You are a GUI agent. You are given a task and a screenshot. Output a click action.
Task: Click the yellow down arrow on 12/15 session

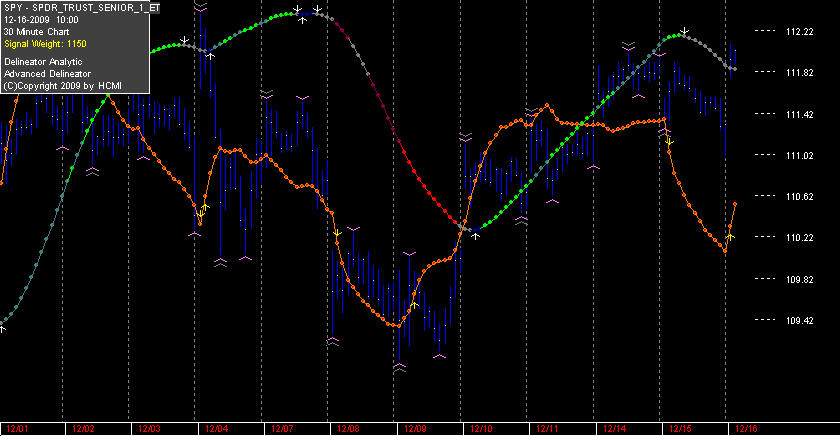click(669, 141)
